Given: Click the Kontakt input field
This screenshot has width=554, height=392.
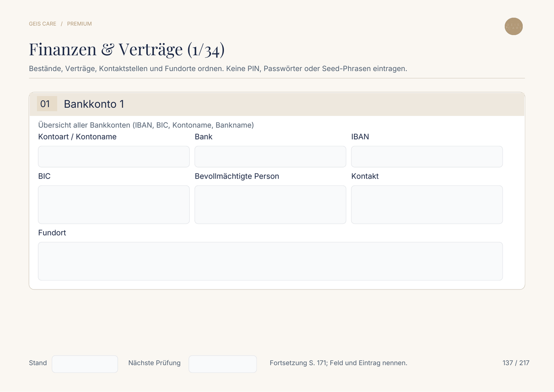Looking at the screenshot, I should click(x=427, y=205).
